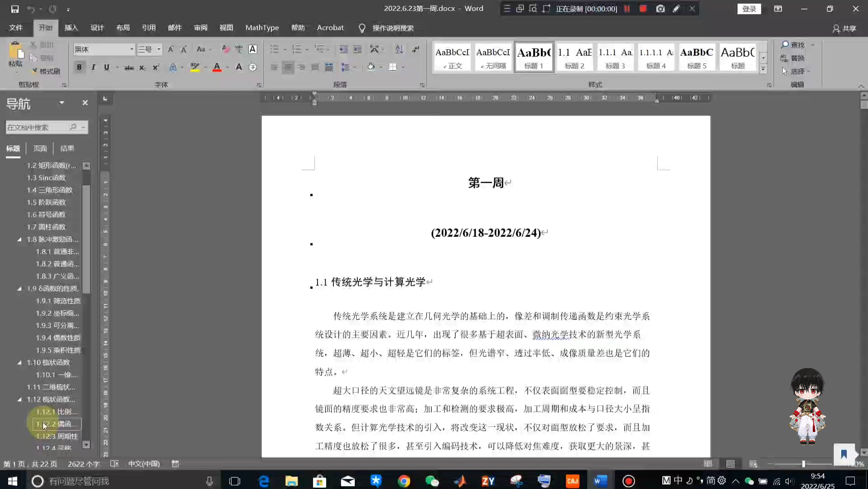Open Chrome from the taskbar
The image size is (868, 489).
(405, 480)
